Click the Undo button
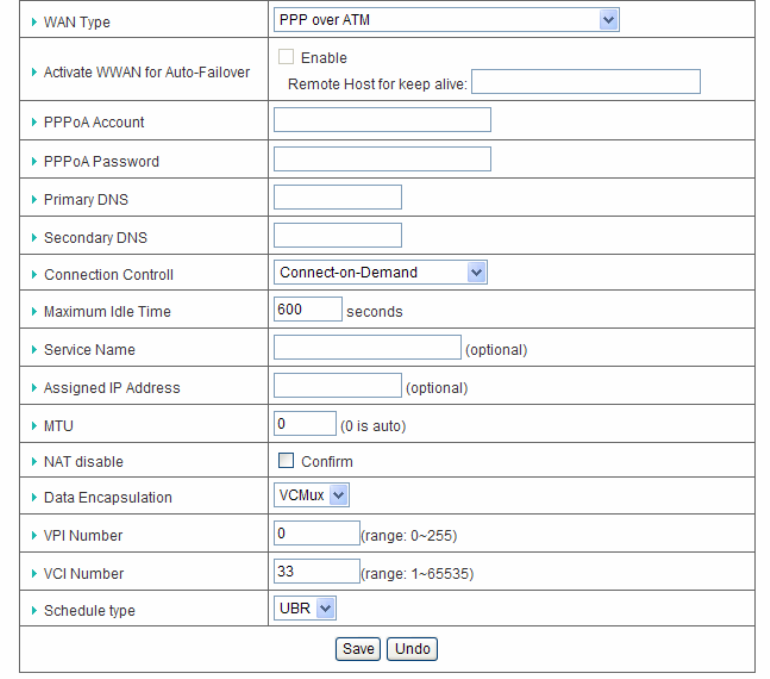The image size is (770, 679). point(413,649)
